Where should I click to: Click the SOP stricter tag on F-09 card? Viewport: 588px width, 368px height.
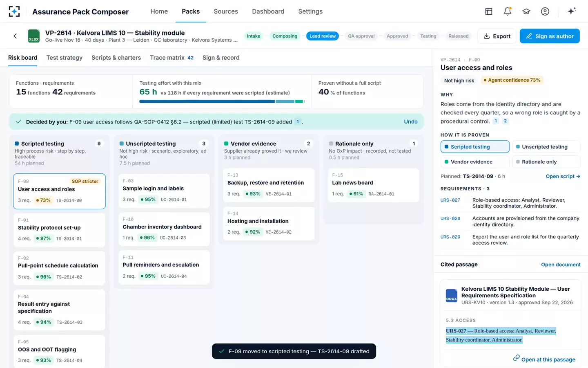85,181
